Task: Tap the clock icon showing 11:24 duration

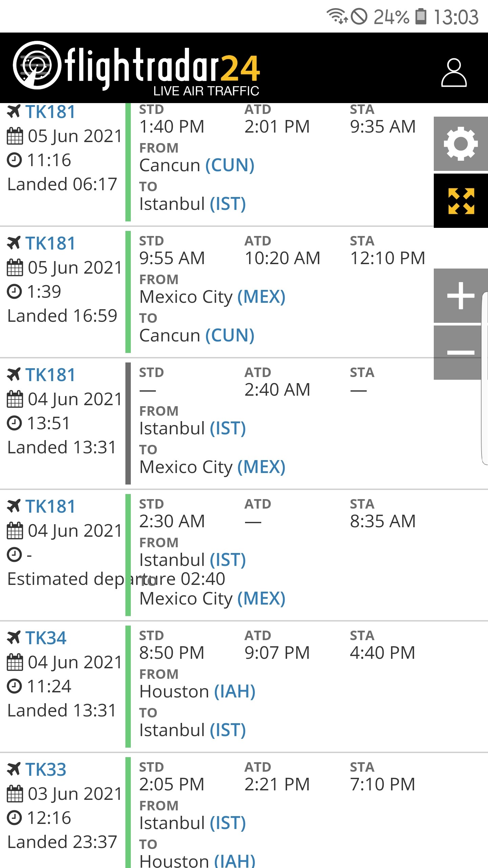Action: [15, 687]
